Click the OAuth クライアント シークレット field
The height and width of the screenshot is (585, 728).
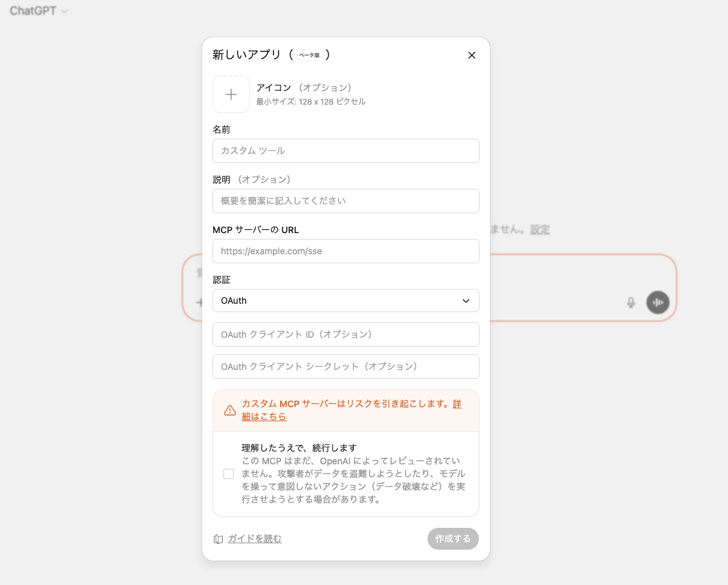(346, 367)
